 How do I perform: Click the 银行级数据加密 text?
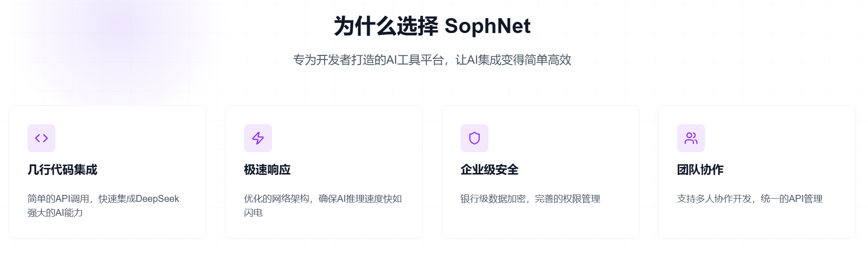pyautogui.click(x=493, y=199)
